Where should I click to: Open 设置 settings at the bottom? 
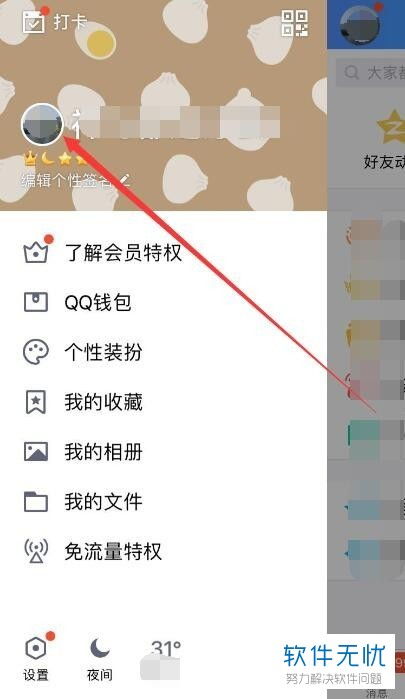tap(36, 659)
